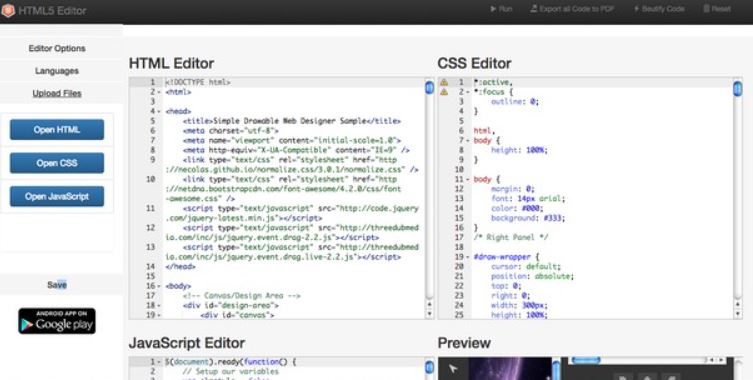This screenshot has height=380, width=753.
Task: Click the closing head tag line
Action: [180, 267]
